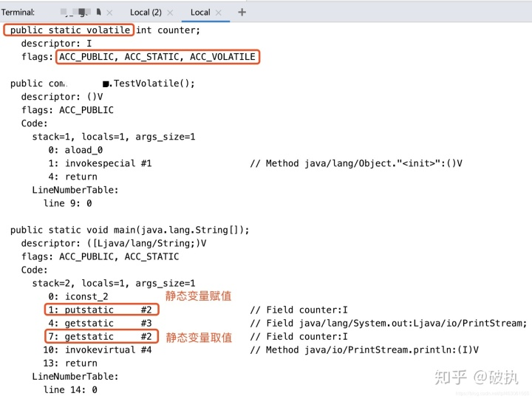Screen dimensions: 532x399
Task: Switch to the first blurred-name terminal tab
Action: [x=81, y=13]
